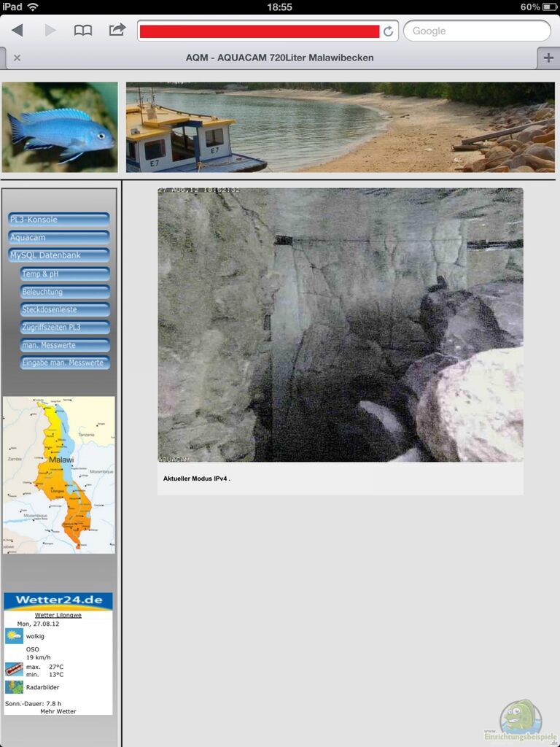The width and height of the screenshot is (560, 747).
Task: Close the AQM Aquacam tab
Action: [17, 58]
